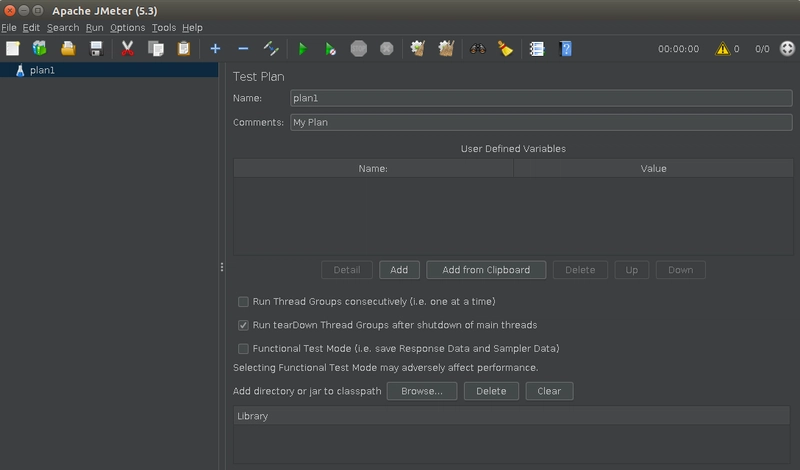Click the Copy icon in toolbar

tap(156, 48)
